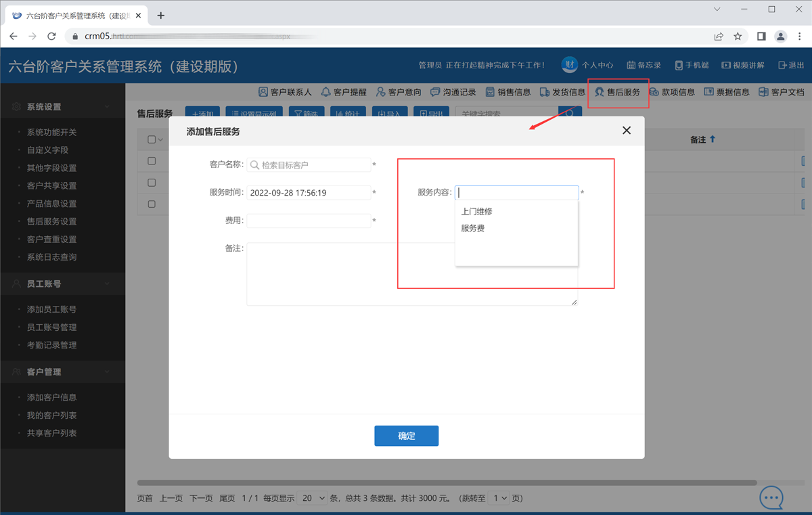812x515 pixels.
Task: Tick the header select-all checkbox
Action: tap(152, 139)
